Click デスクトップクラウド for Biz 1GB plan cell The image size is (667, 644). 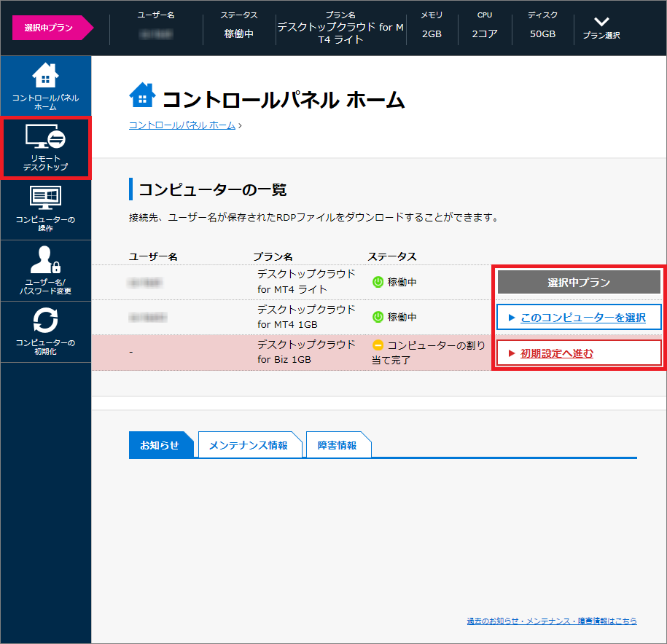tap(306, 352)
